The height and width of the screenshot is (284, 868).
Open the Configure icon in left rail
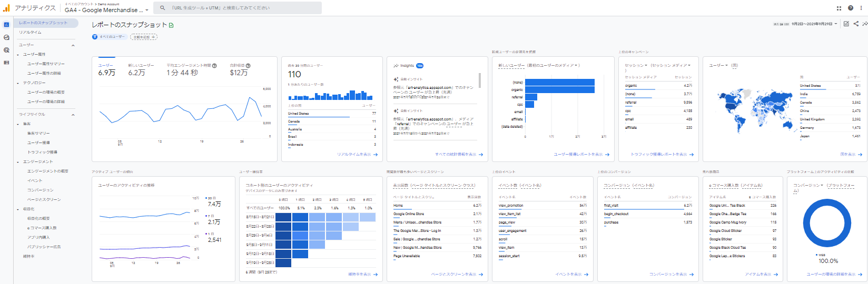pyautogui.click(x=6, y=63)
